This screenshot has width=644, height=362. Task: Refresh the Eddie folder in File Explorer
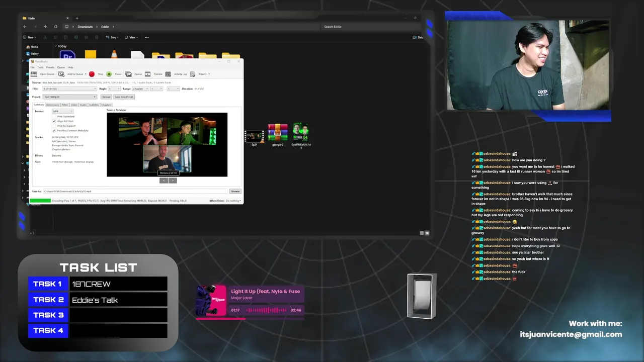(55, 27)
